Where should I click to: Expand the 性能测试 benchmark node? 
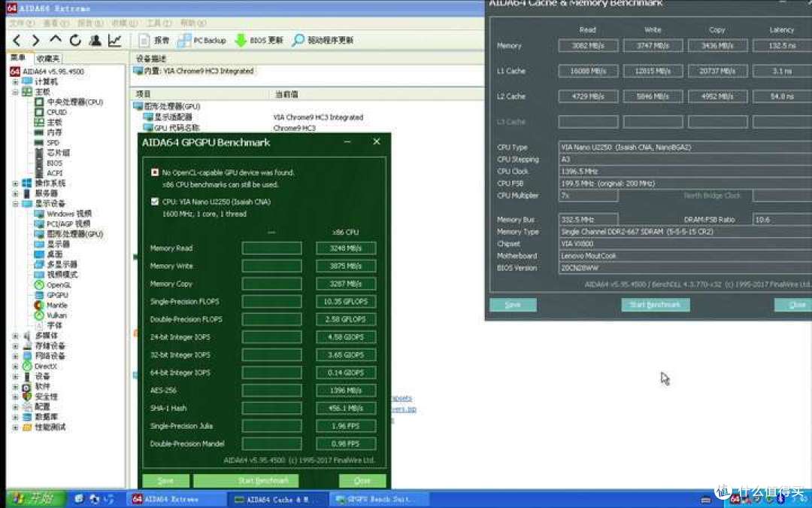[16, 427]
